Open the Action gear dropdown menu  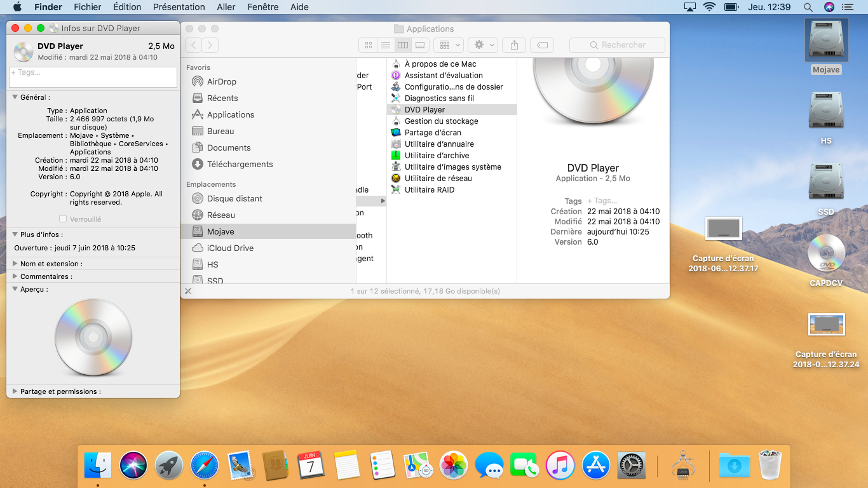tap(483, 45)
